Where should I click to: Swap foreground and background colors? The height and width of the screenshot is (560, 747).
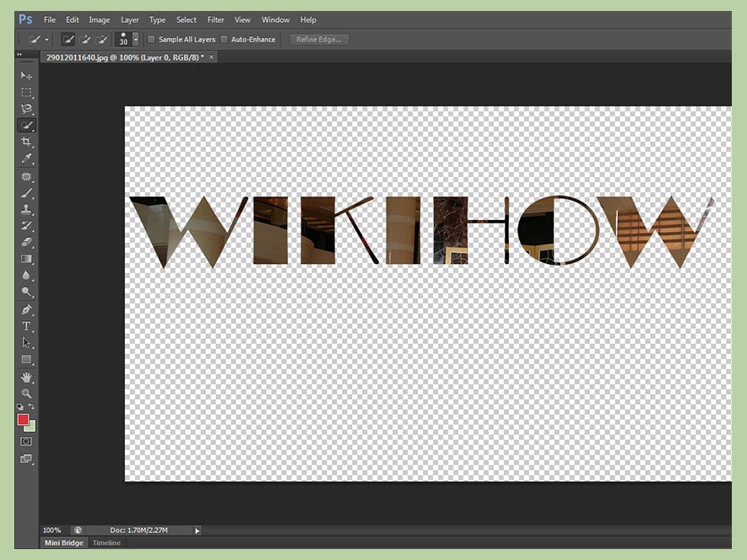click(31, 407)
